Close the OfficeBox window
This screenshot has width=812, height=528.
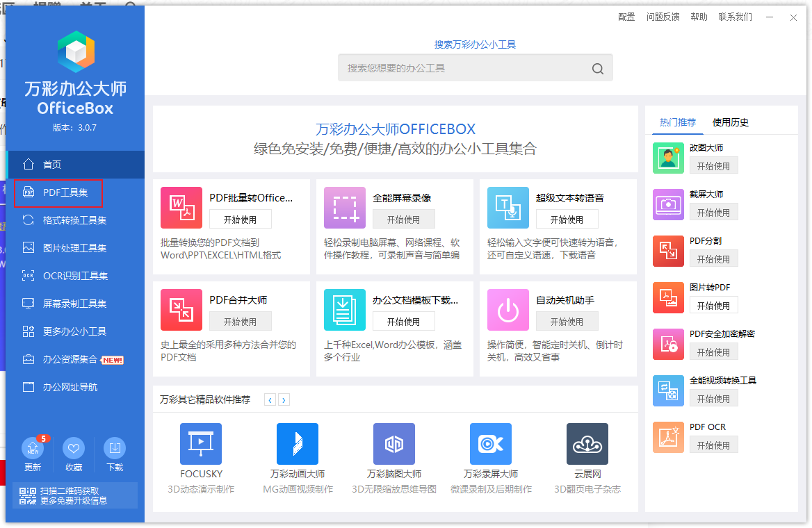[x=793, y=17]
